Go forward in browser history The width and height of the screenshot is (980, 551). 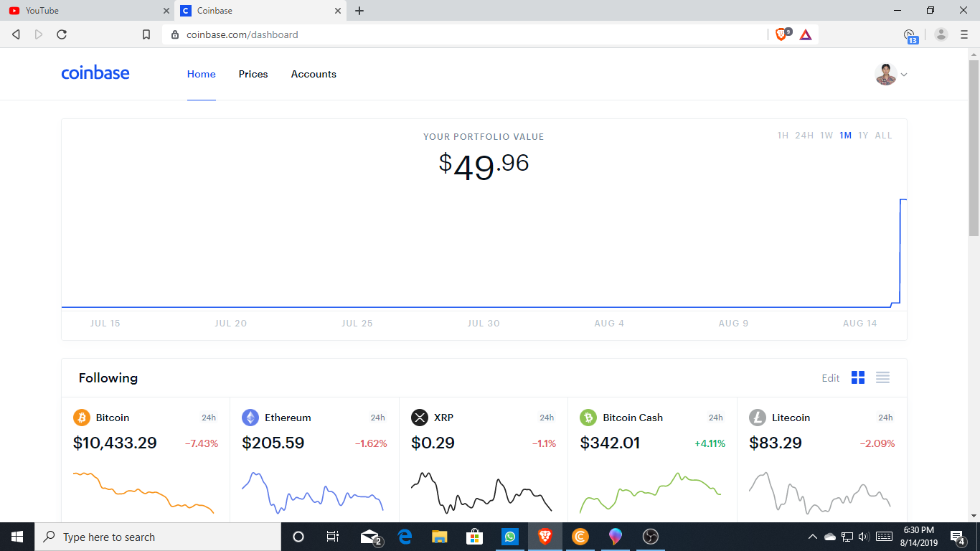pos(39,34)
